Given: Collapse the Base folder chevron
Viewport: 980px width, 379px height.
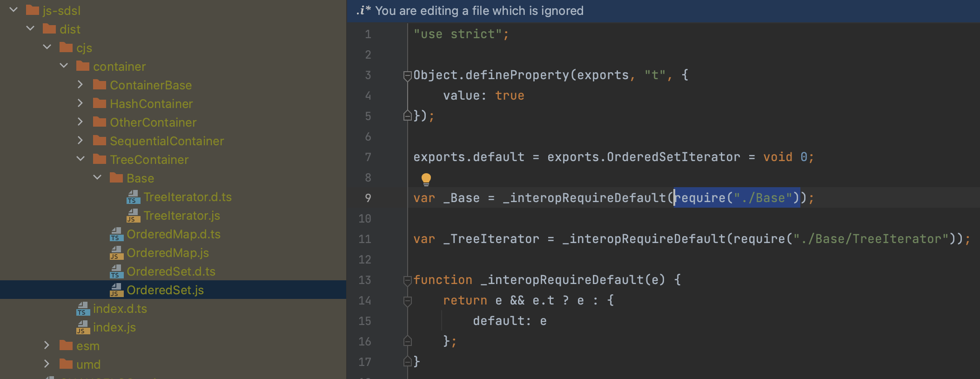Looking at the screenshot, I should click(x=97, y=177).
